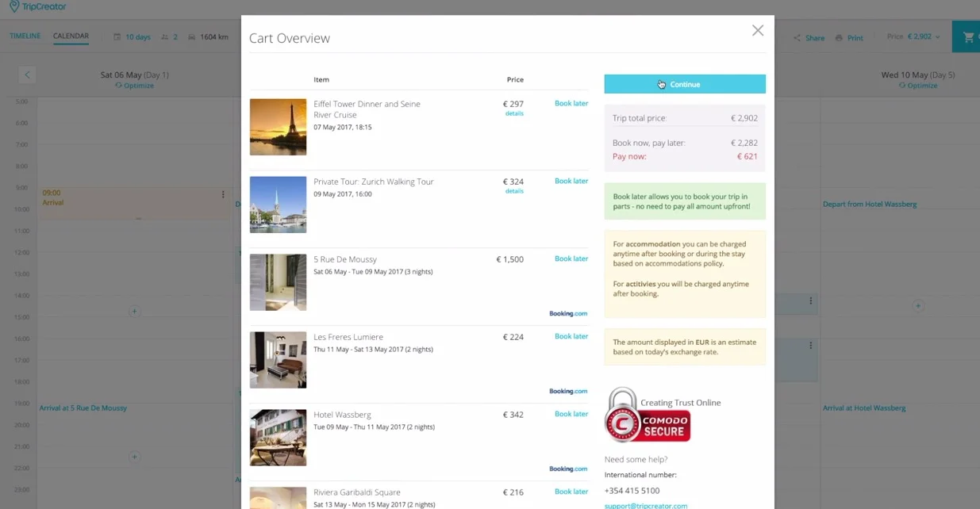The width and height of the screenshot is (980, 509).
Task: Click Booking.com logo under Hotel Wassberg
Action: pos(568,469)
